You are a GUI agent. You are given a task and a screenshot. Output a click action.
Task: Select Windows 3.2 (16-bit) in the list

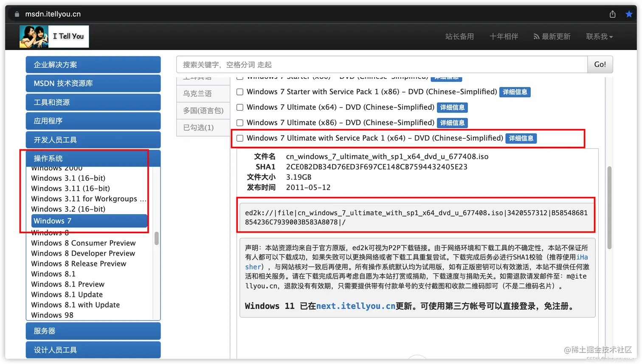(68, 209)
